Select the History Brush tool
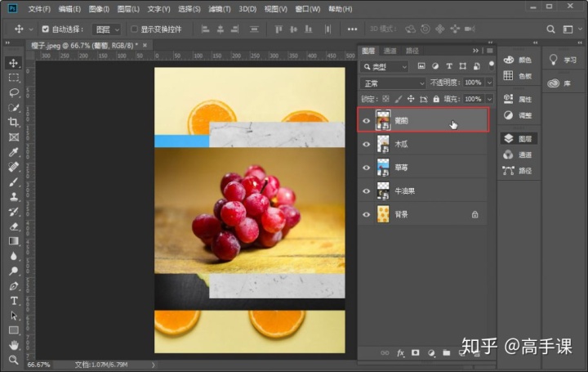This screenshot has width=588, height=372. (x=14, y=211)
